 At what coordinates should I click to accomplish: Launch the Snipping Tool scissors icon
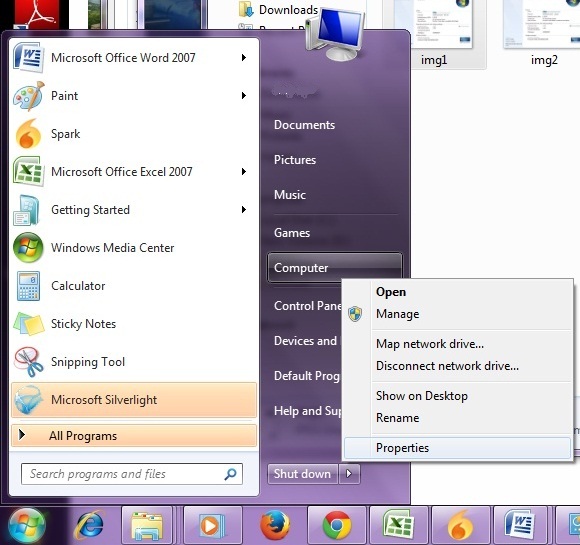click(28, 362)
